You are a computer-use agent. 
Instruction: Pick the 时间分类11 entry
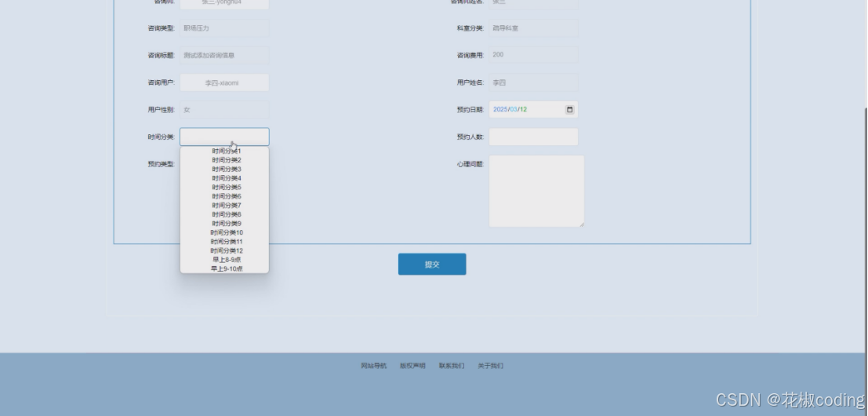[227, 242]
